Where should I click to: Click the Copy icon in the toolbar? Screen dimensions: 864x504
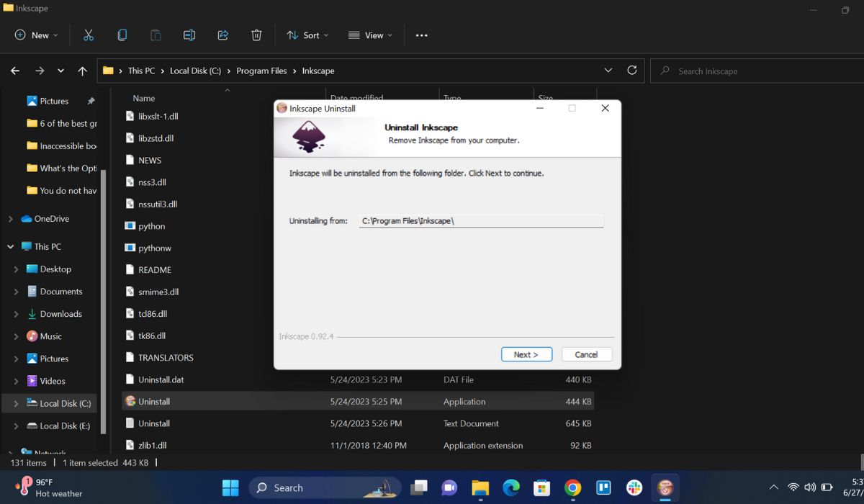point(122,35)
